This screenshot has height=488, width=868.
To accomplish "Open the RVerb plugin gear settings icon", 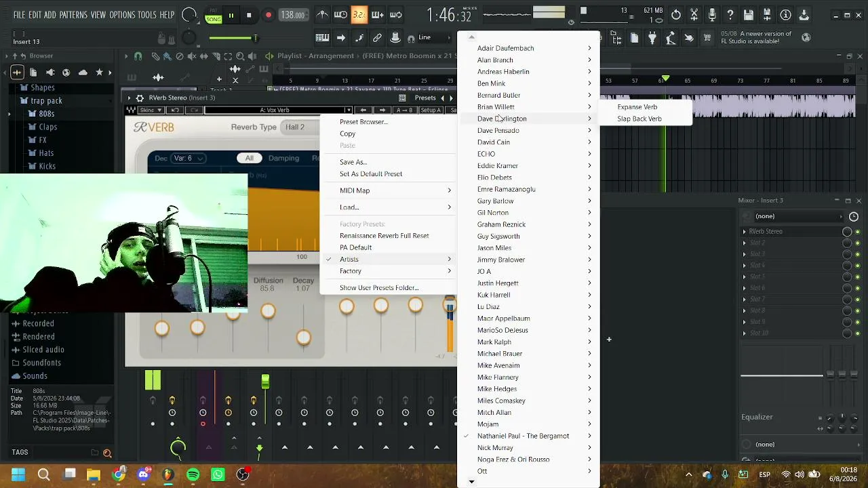I will coord(140,98).
